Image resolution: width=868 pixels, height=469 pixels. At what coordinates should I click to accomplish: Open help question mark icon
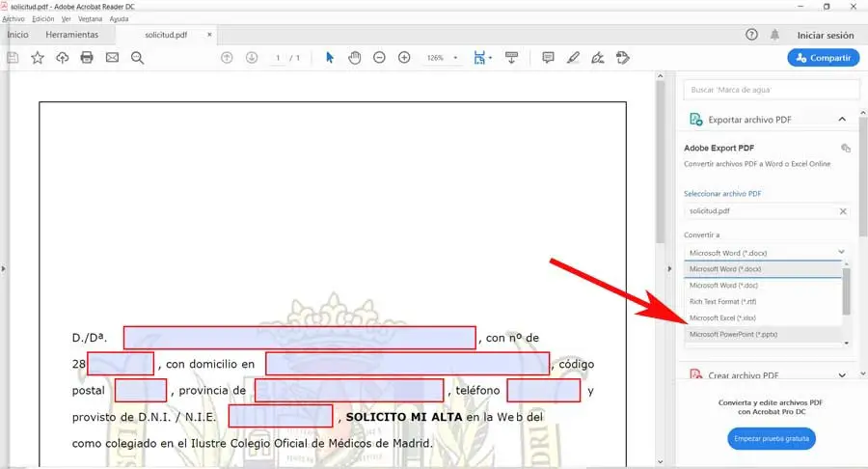point(751,35)
